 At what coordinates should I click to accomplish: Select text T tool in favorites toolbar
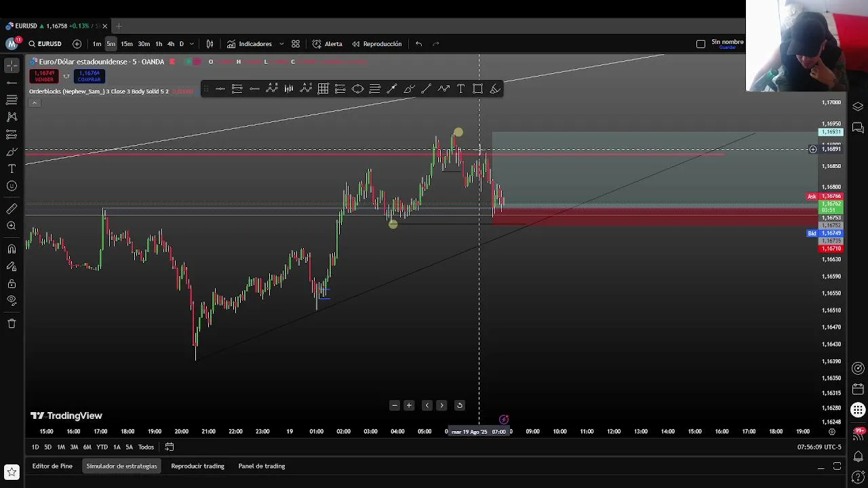pyautogui.click(x=460, y=89)
